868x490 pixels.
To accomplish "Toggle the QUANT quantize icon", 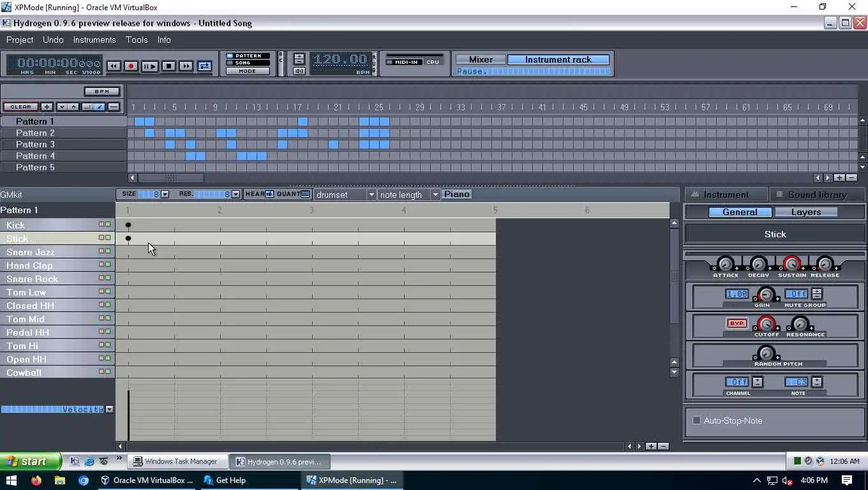I will tap(305, 194).
